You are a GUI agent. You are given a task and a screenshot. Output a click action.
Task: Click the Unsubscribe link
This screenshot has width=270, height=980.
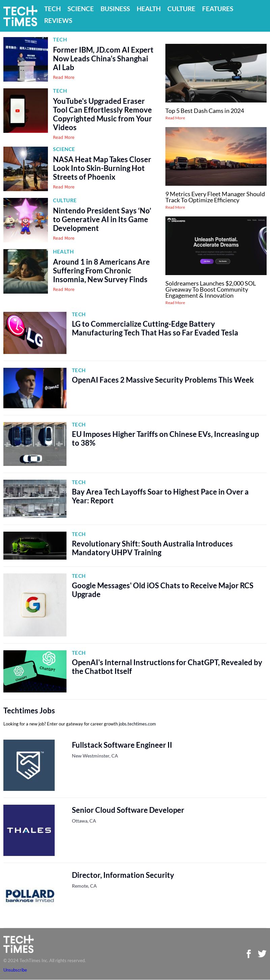point(15,970)
